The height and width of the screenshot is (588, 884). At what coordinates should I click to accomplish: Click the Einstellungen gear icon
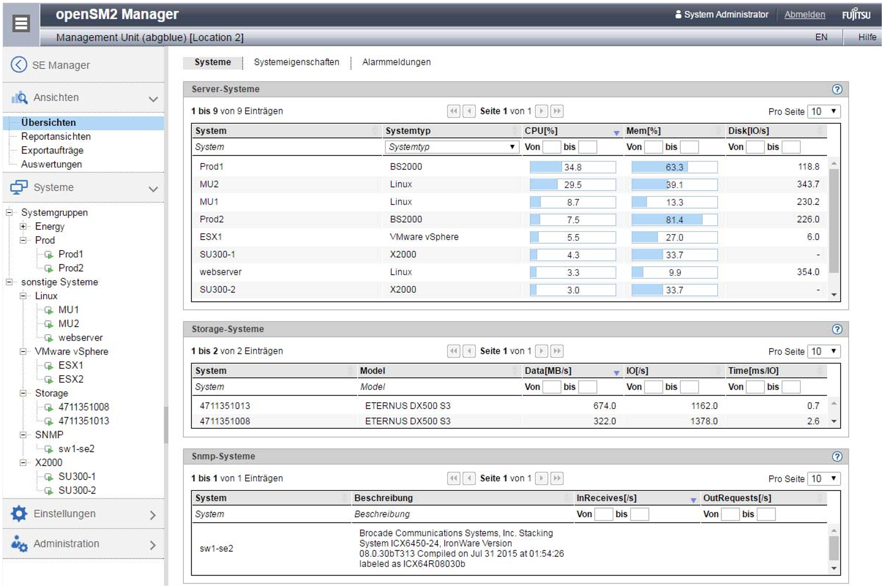(x=19, y=514)
